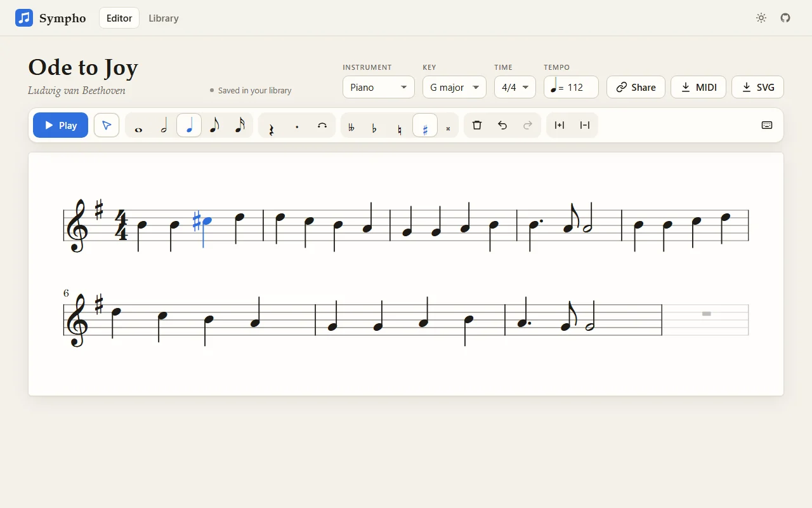Click the redo arrow icon
Viewport: 812px width, 508px height.
point(528,125)
